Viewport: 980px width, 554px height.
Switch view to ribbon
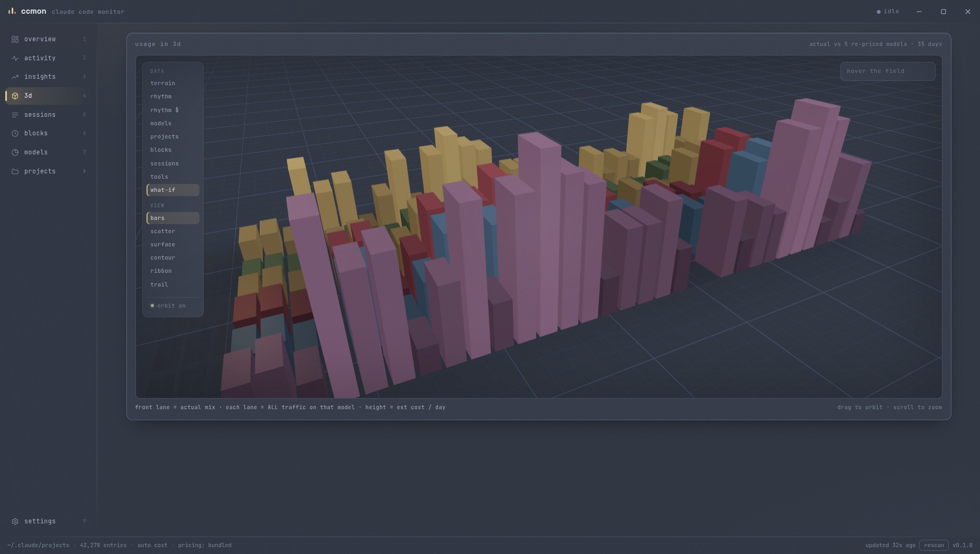(x=172, y=271)
